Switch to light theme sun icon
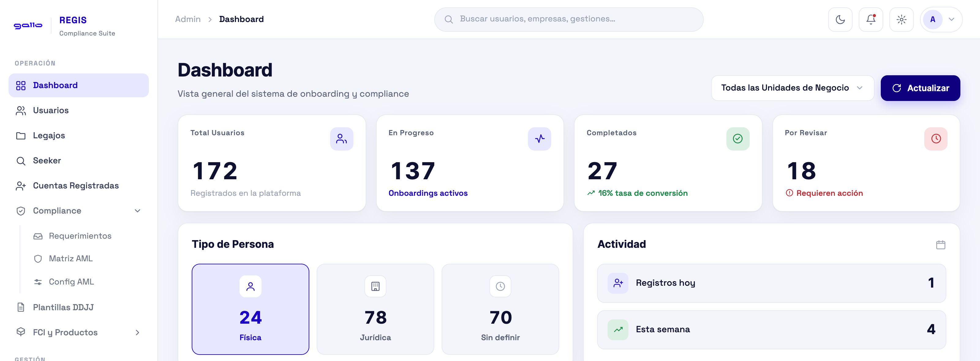Screen dimensions: 980x361 click(x=901, y=19)
